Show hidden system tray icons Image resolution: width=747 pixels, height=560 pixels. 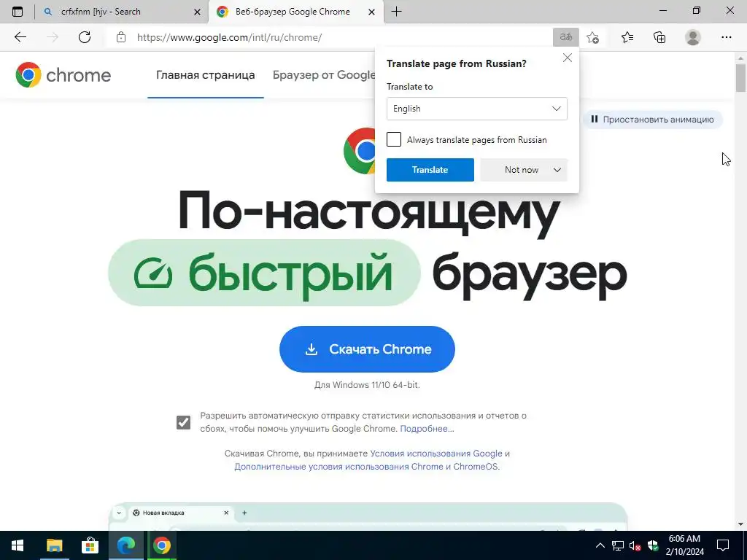600,545
